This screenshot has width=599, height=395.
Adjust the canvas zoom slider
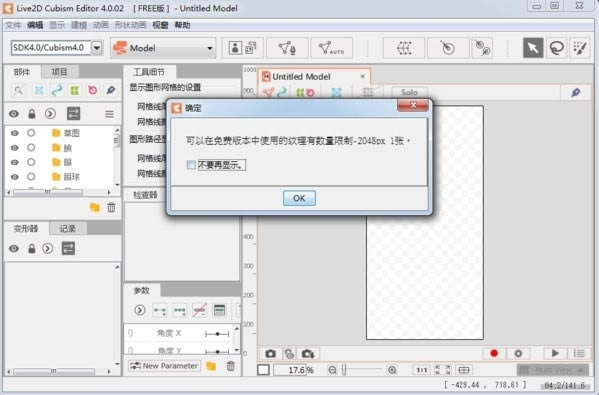(x=362, y=370)
